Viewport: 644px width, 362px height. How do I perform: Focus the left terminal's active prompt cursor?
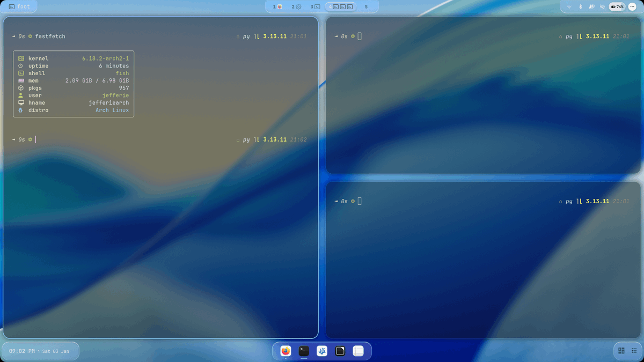(35, 139)
